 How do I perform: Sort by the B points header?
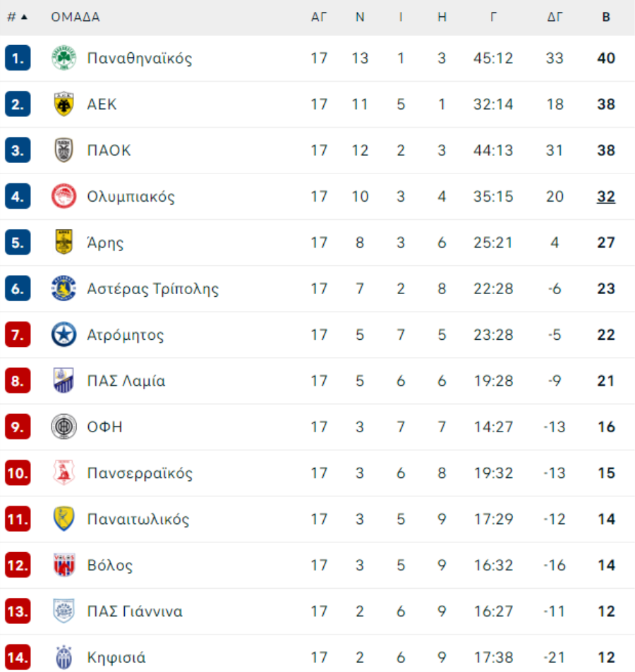(x=606, y=17)
